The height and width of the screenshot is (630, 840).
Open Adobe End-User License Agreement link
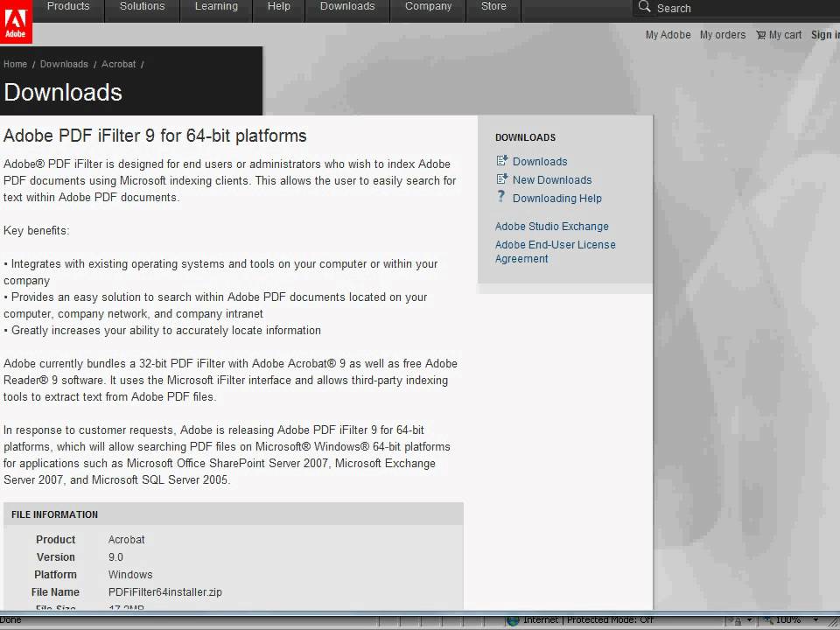tap(556, 252)
